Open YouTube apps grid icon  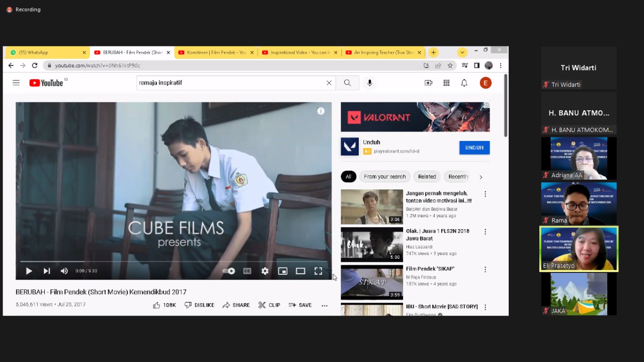446,83
